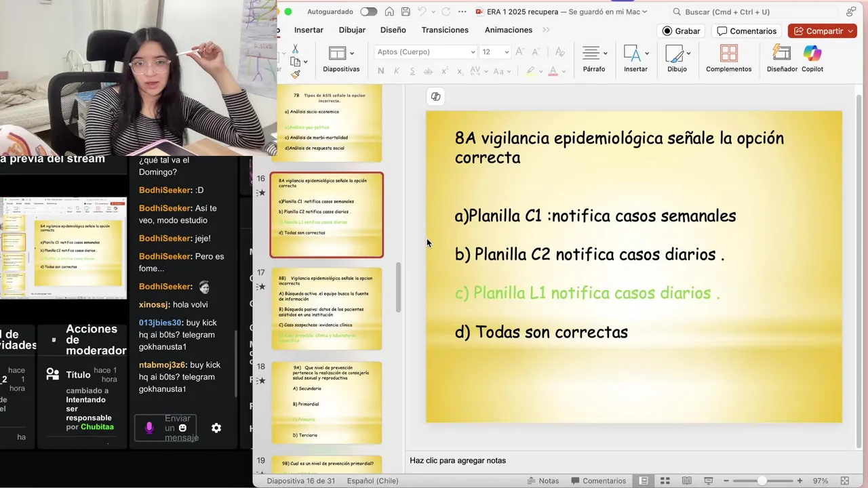Click the Redo arrow icon
The width and height of the screenshot is (868, 488).
pos(446,12)
